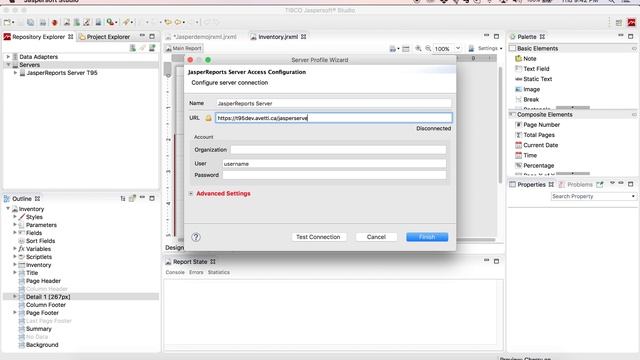Pick Static Text from Palette

click(537, 79)
